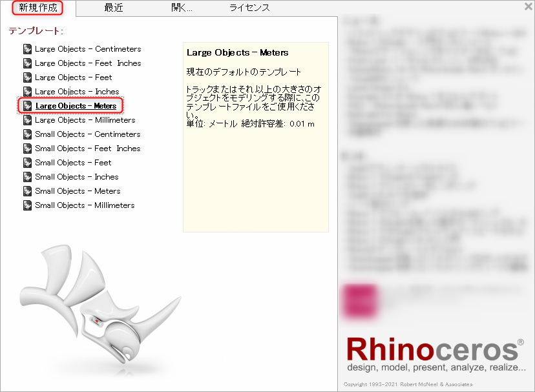This screenshot has height=392, width=535.
Task: Switch to the ライセンス tab
Action: pyautogui.click(x=249, y=8)
